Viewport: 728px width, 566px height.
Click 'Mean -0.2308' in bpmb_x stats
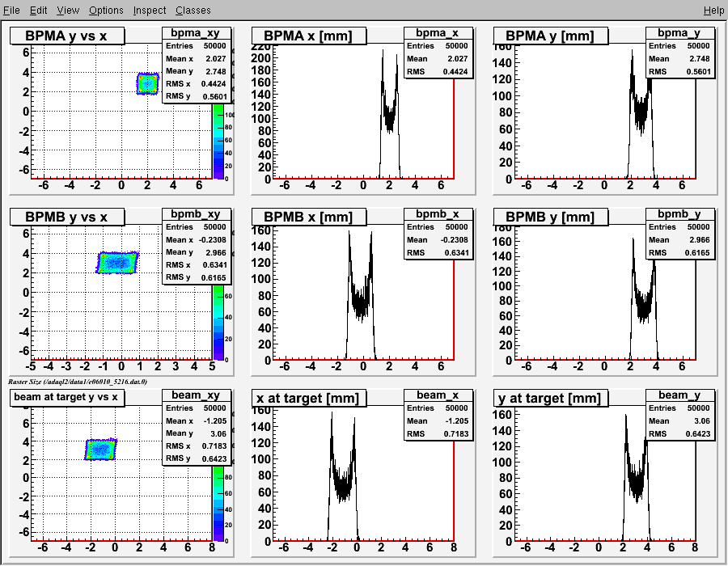(438, 240)
